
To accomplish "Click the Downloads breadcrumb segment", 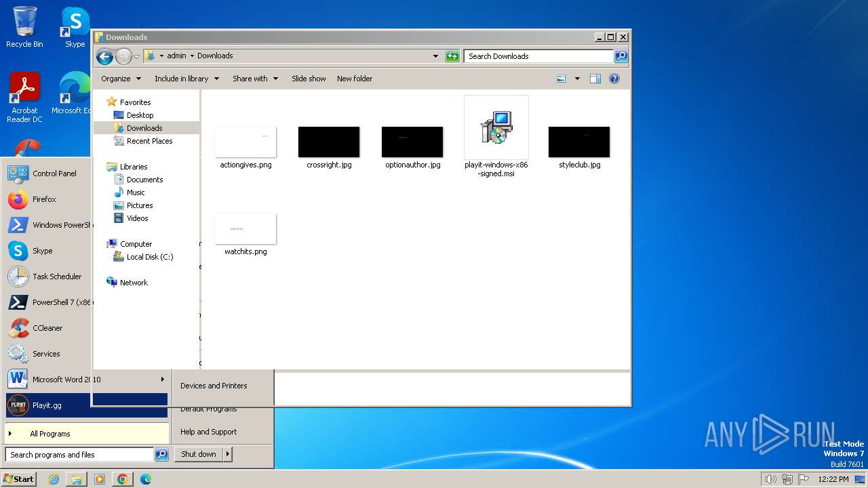I will coord(215,56).
